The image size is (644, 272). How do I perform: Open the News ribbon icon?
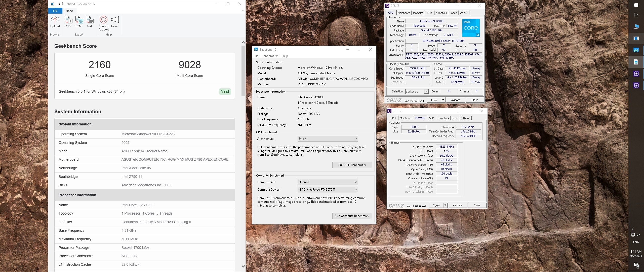[x=115, y=22]
